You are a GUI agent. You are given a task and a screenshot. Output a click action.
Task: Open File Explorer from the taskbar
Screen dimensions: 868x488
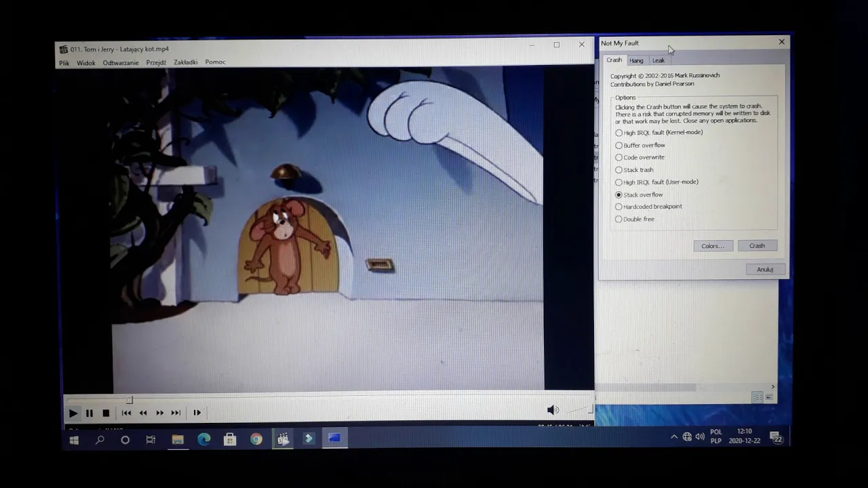178,440
